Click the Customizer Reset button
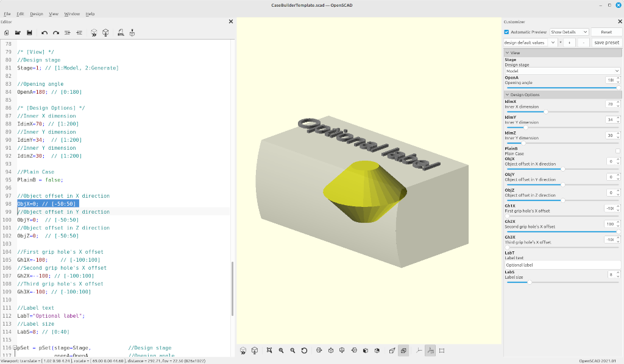The height and width of the screenshot is (364, 624). tap(606, 32)
